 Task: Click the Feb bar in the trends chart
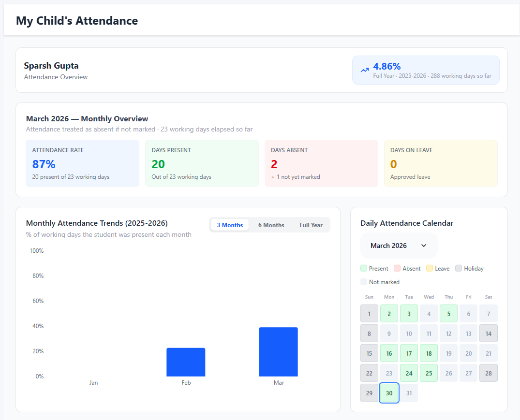[x=186, y=362]
